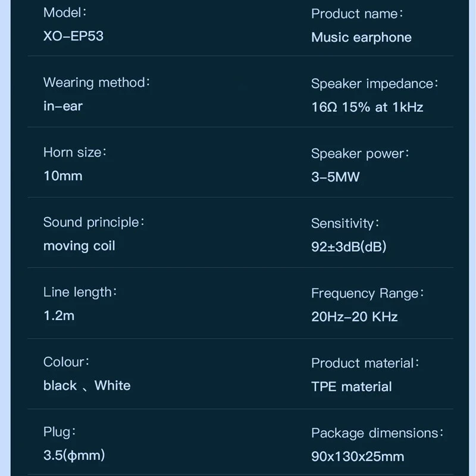Screen dimensions: 476x476
Task: Click the XO-EP53 model value
Action: 73,36
